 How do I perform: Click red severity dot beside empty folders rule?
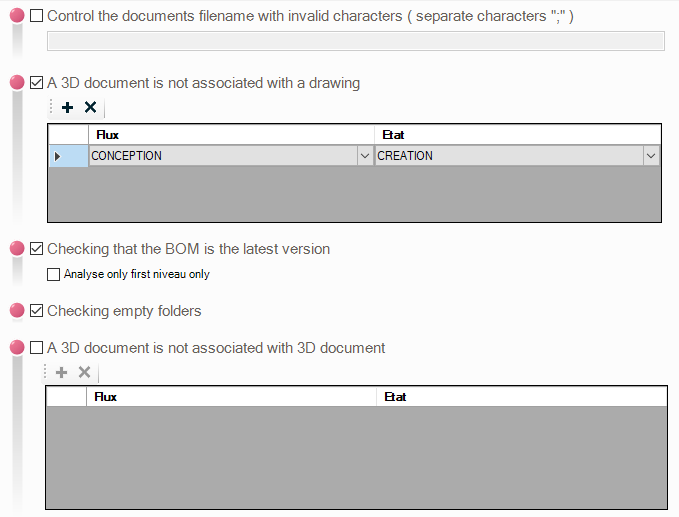coord(17,311)
